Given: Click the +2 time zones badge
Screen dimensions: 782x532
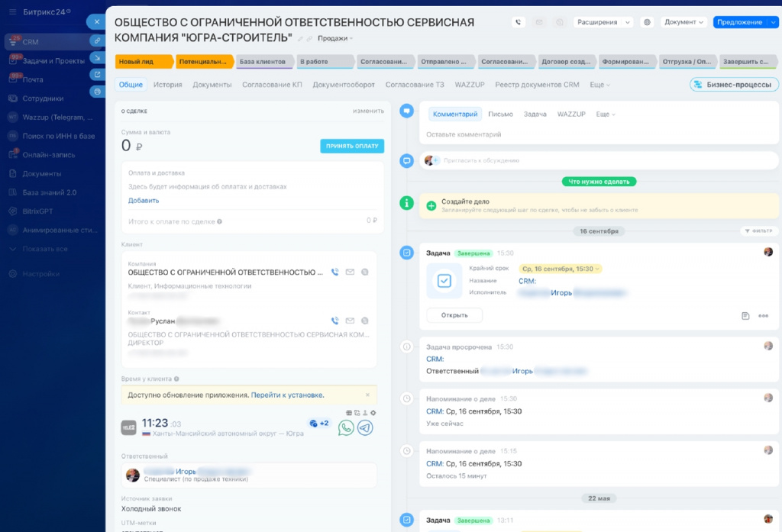Looking at the screenshot, I should pyautogui.click(x=319, y=424).
